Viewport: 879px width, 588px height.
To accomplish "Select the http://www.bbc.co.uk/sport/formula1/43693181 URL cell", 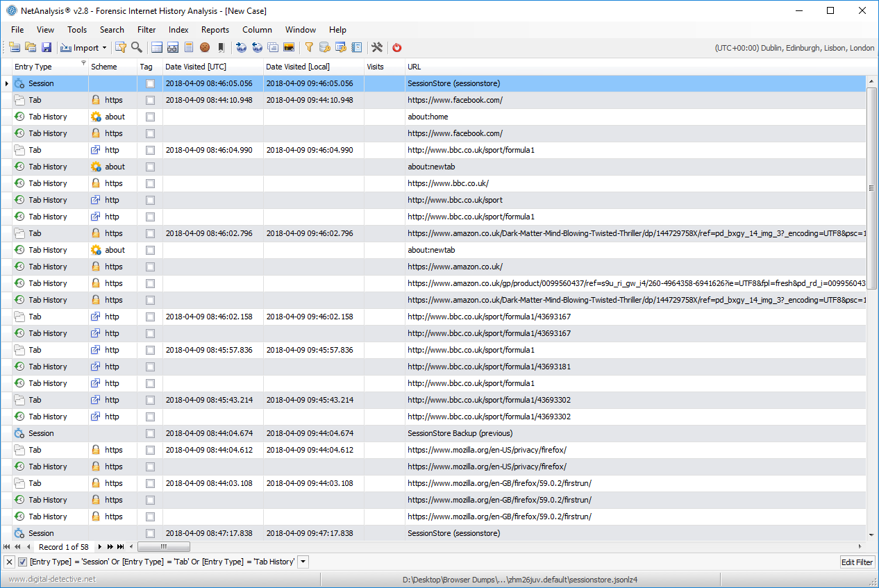I will point(635,367).
